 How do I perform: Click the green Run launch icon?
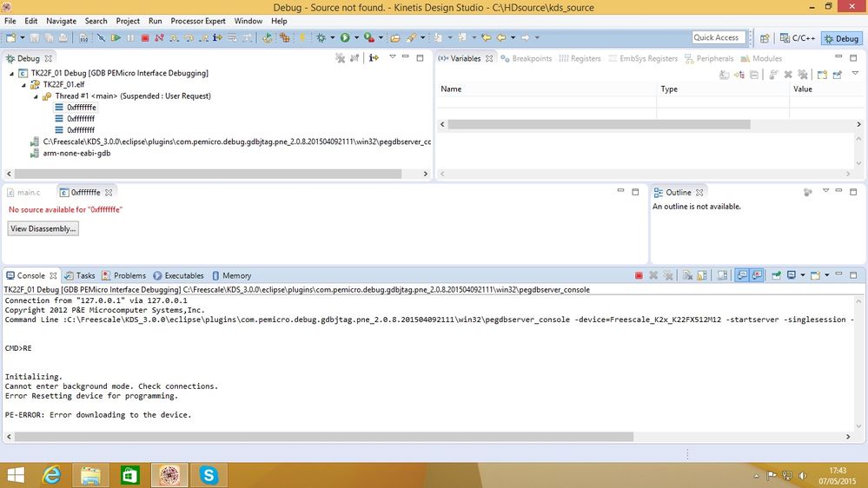[345, 37]
